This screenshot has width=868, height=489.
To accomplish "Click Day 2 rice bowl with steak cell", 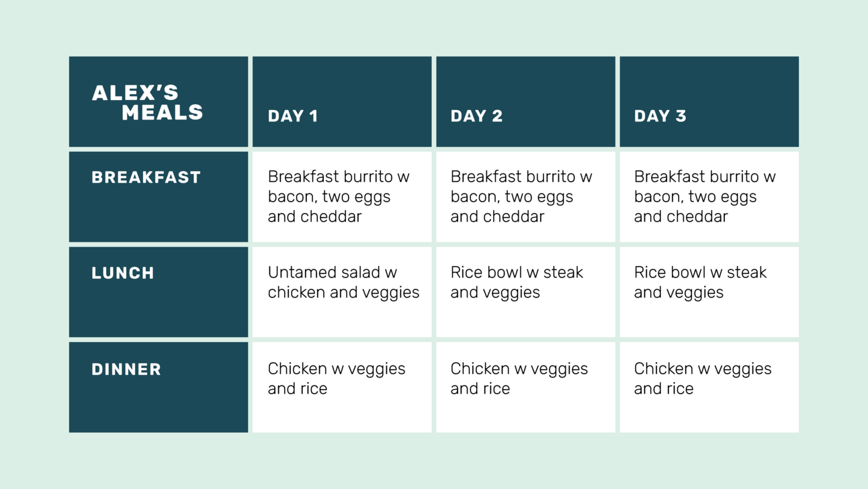I will tap(525, 292).
